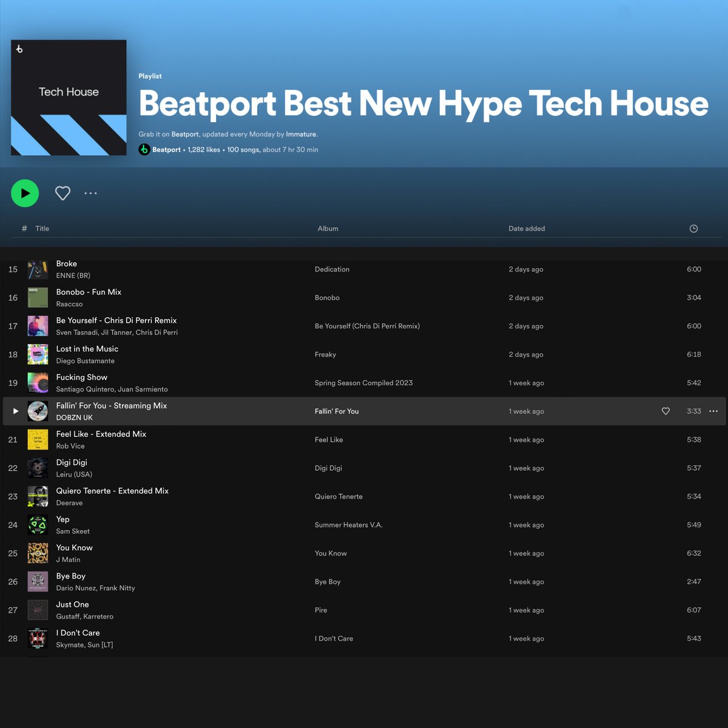Open the Digi Digi album link
This screenshot has height=728, width=728.
coord(328,468)
